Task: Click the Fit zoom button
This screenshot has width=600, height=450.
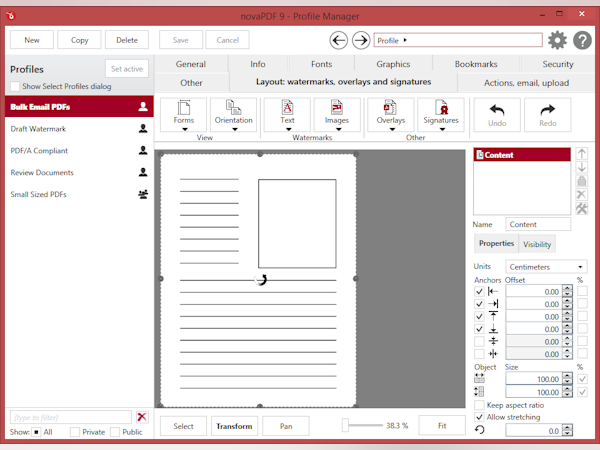Action: click(442, 426)
